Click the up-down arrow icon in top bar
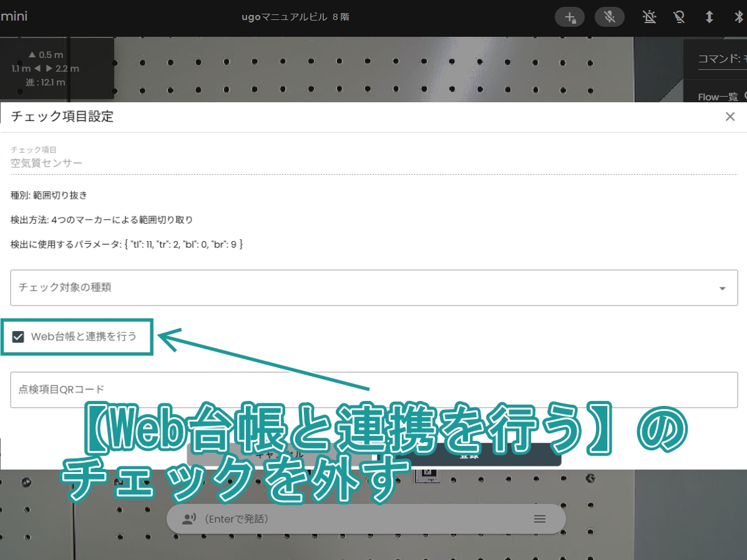 point(710,17)
